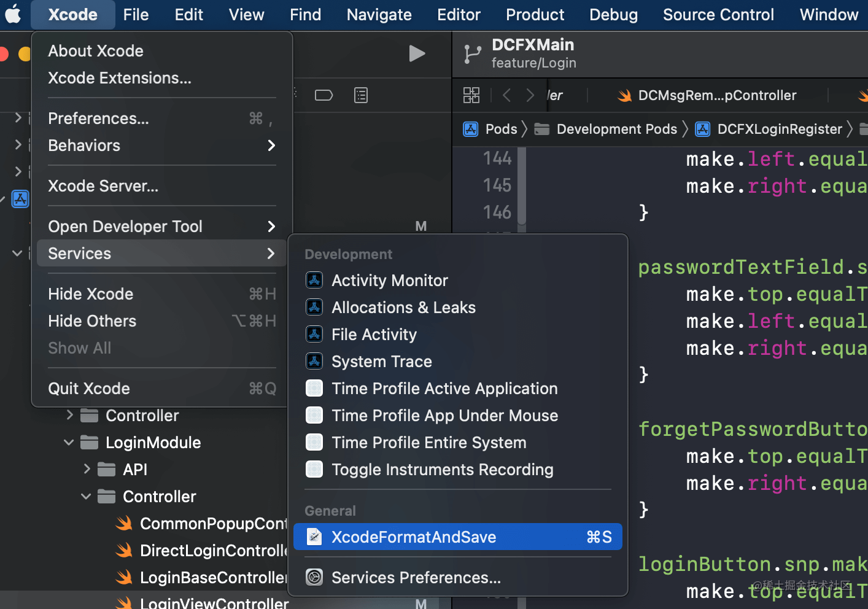Click the API folder icon
Screen dimensions: 868x609
click(107, 470)
